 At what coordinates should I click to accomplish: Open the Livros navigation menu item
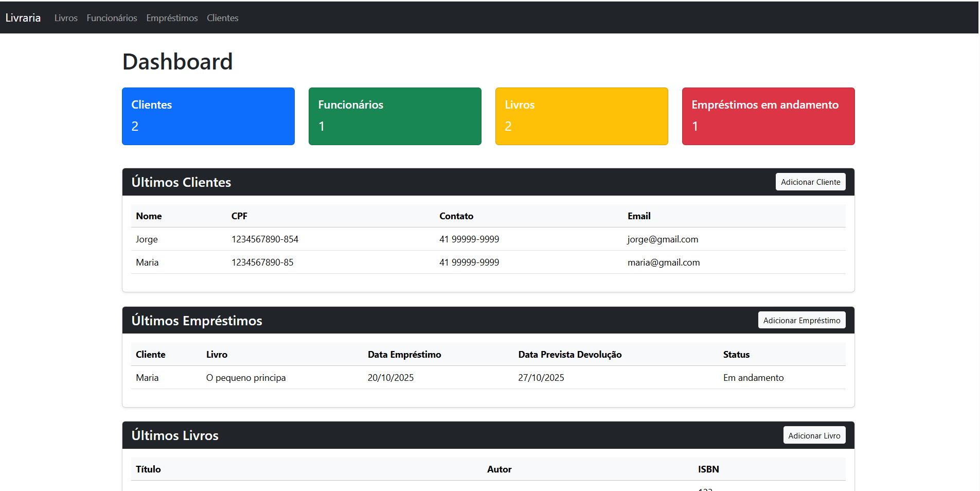point(66,18)
